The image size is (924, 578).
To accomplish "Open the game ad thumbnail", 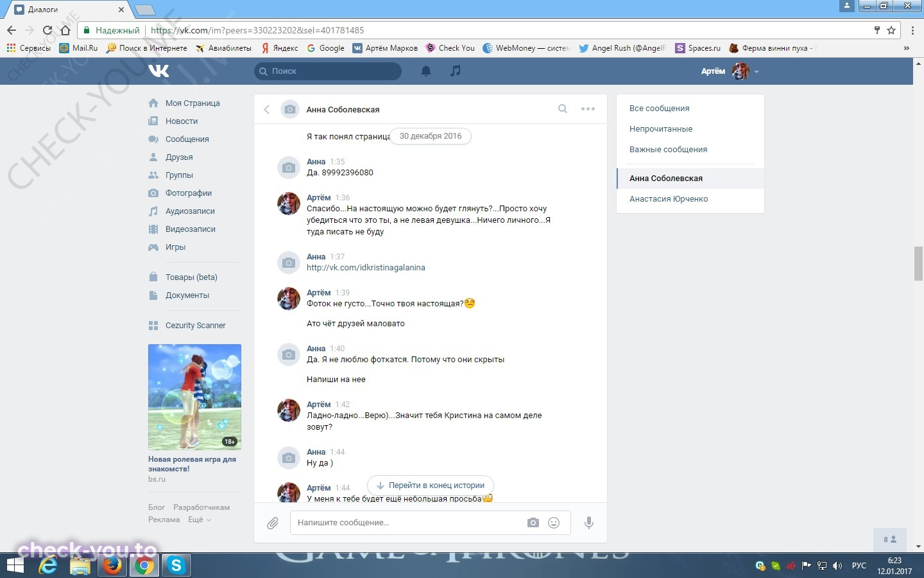I will (194, 397).
